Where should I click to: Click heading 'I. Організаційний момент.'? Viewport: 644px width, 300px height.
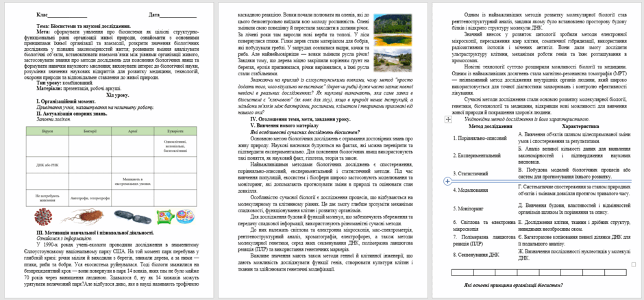[66, 101]
